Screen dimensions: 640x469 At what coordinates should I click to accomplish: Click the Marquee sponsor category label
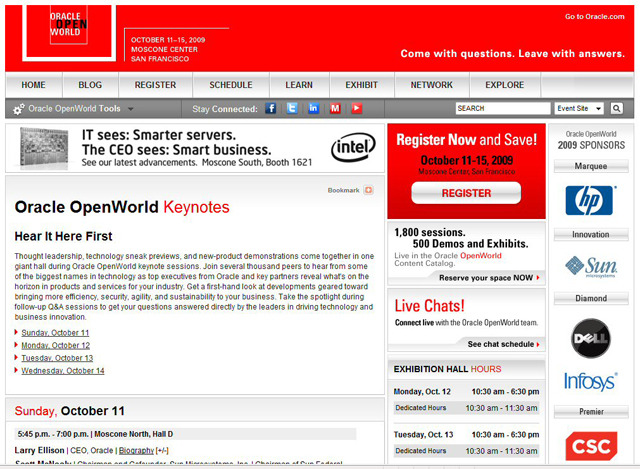591,166
